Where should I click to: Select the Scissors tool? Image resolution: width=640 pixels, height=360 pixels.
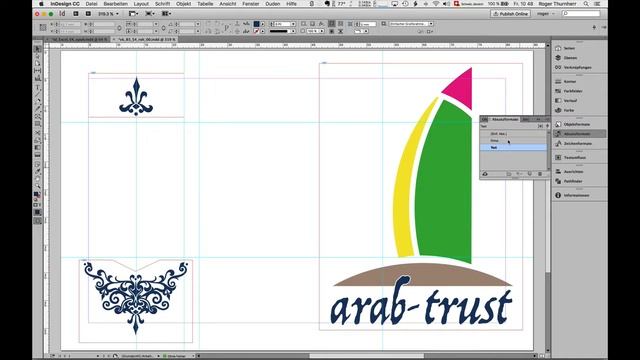pos(38,133)
